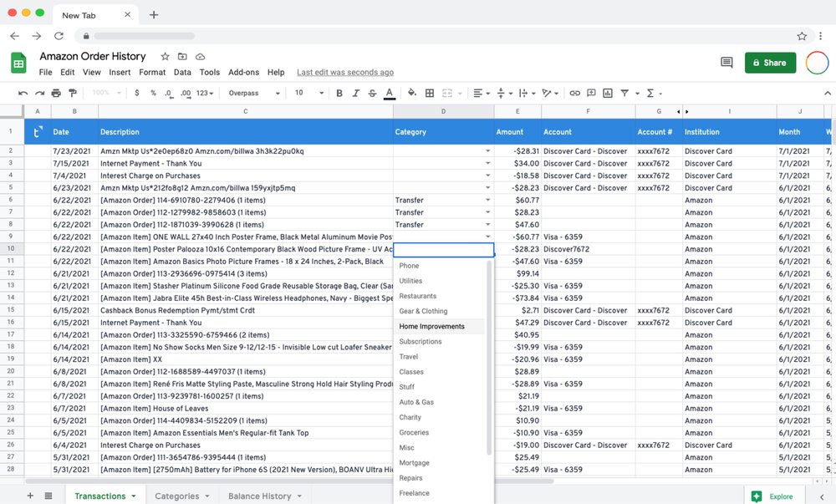Image resolution: width=836 pixels, height=504 pixels.
Task: Open the Data menu
Action: [x=181, y=73]
